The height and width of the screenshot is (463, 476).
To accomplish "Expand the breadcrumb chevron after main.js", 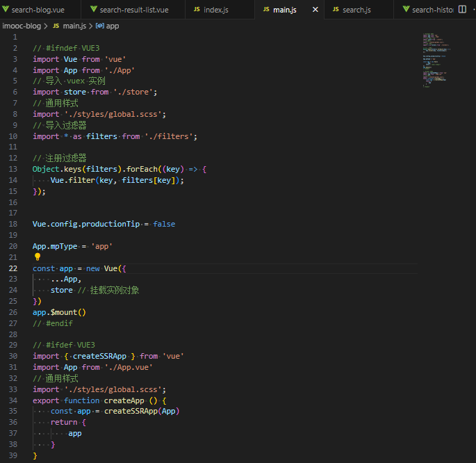I will 91,26.
